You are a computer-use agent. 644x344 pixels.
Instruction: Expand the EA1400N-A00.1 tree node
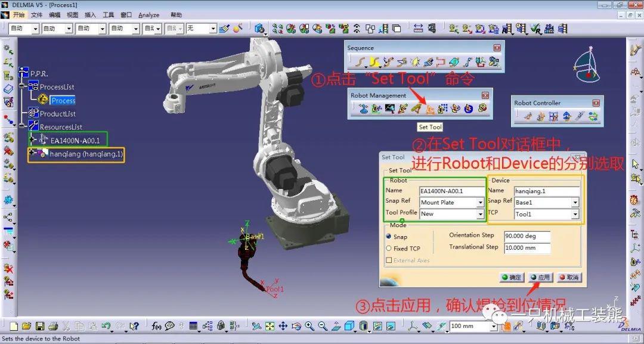tap(33, 140)
